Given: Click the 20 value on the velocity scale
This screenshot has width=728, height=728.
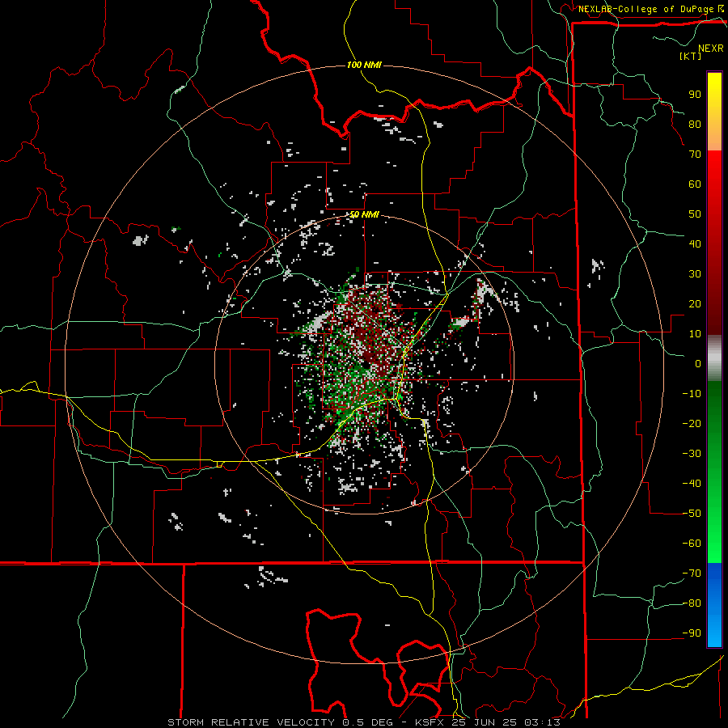Looking at the screenshot, I should [x=695, y=303].
